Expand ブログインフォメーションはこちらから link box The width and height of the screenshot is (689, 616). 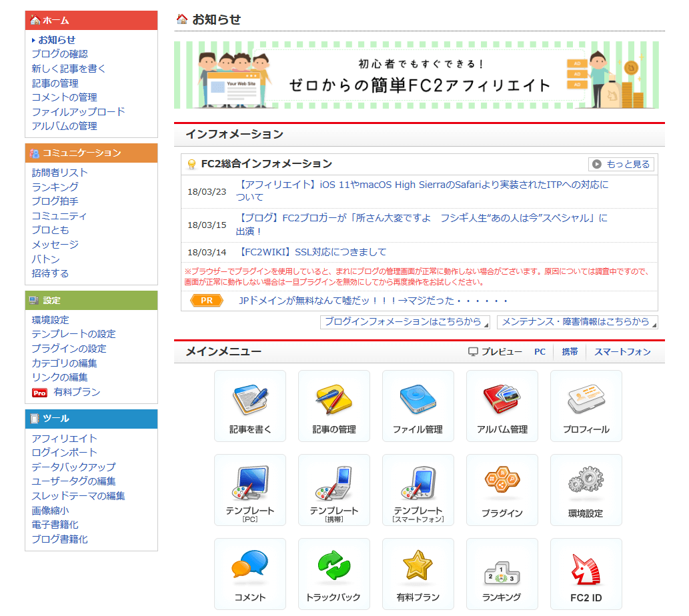(x=405, y=322)
